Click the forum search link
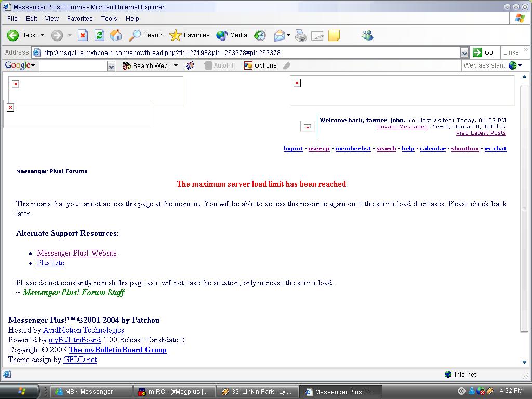 click(x=386, y=148)
